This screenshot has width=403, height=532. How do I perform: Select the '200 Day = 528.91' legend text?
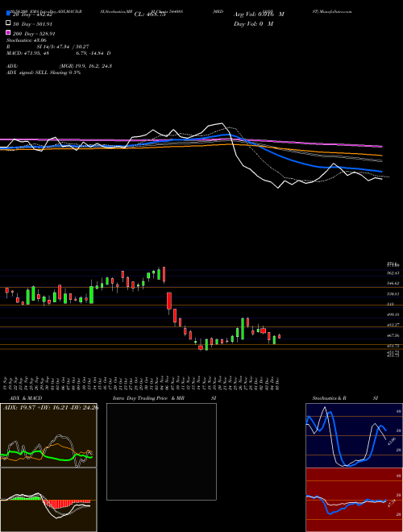click(x=34, y=34)
